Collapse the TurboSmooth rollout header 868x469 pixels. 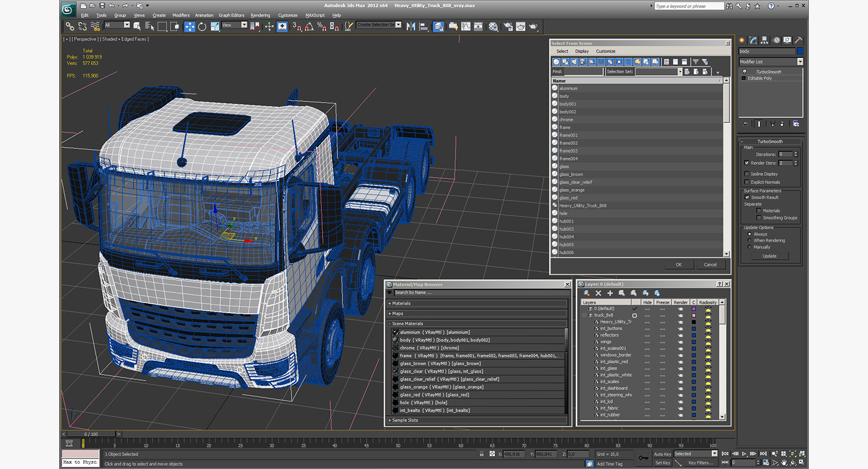(769, 141)
